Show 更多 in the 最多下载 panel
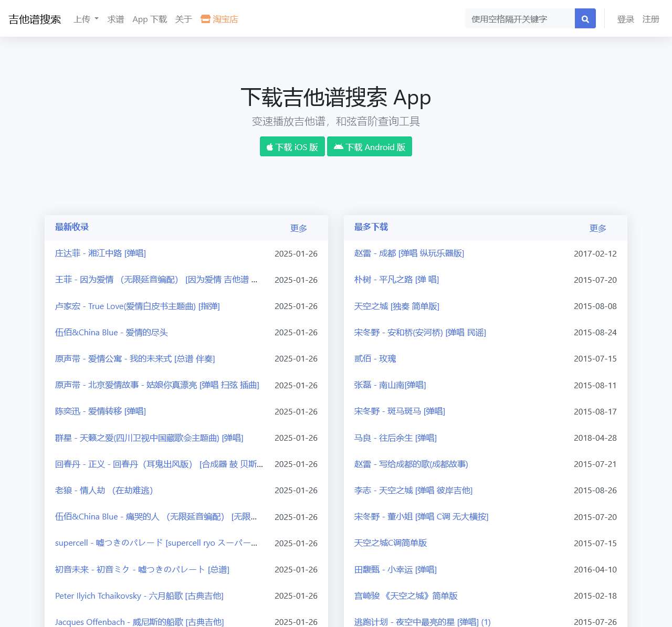The height and width of the screenshot is (627, 672). click(597, 228)
